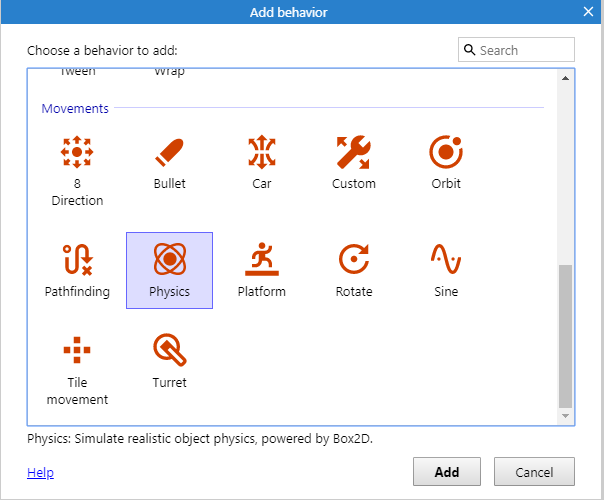
Task: Click the vertical scrollbar thumb
Action: [x=566, y=335]
